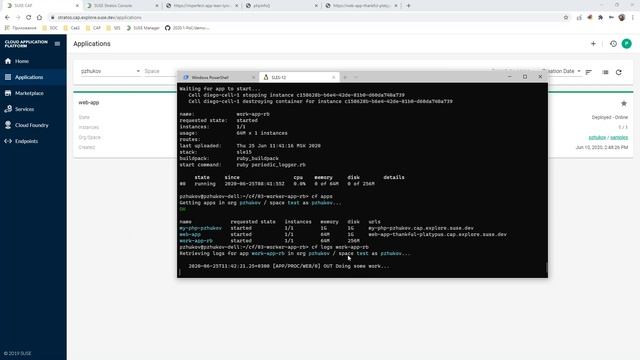The height and width of the screenshot is (360, 640).
Task: Toggle sort direction icon
Action: pos(589,72)
